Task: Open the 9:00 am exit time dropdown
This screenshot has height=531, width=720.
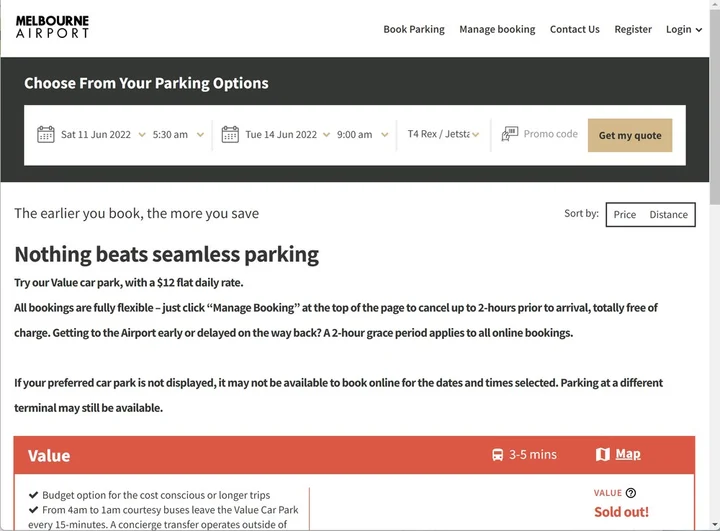Action: (x=362, y=135)
